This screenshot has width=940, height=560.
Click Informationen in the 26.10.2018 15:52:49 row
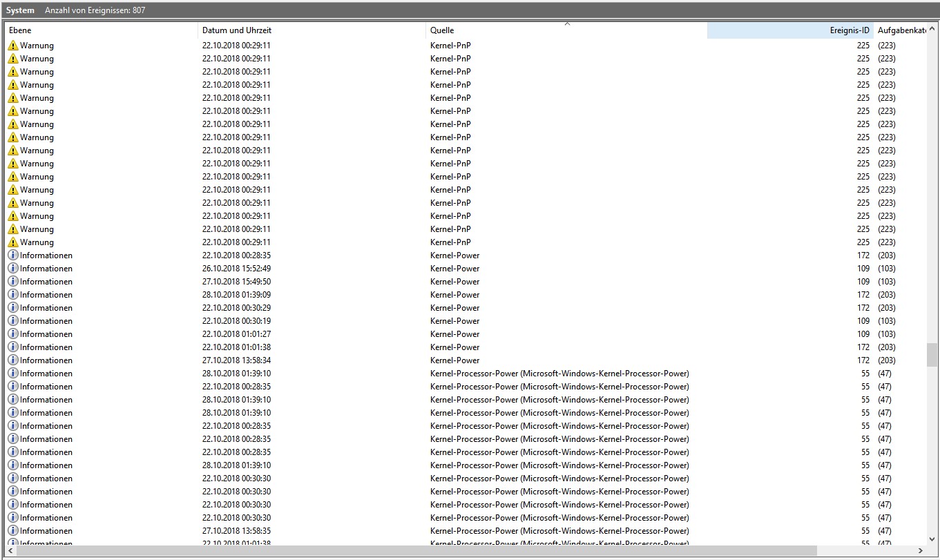pyautogui.click(x=46, y=269)
